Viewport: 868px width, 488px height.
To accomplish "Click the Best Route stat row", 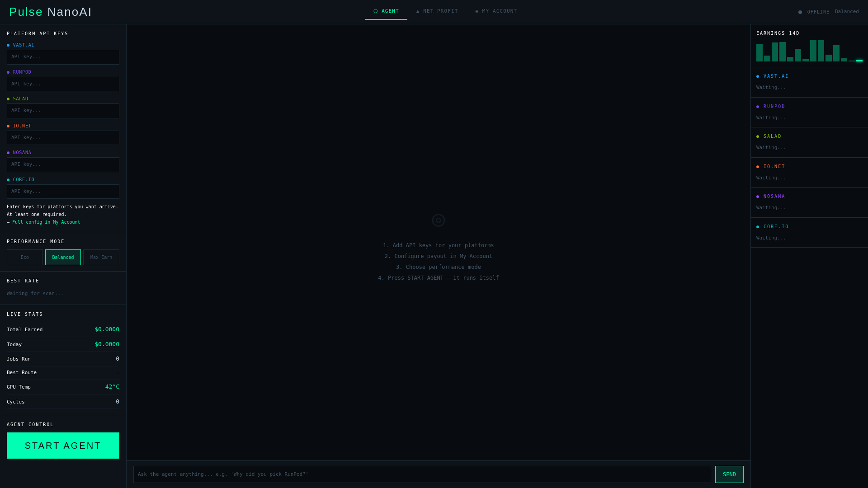I will pos(63,373).
